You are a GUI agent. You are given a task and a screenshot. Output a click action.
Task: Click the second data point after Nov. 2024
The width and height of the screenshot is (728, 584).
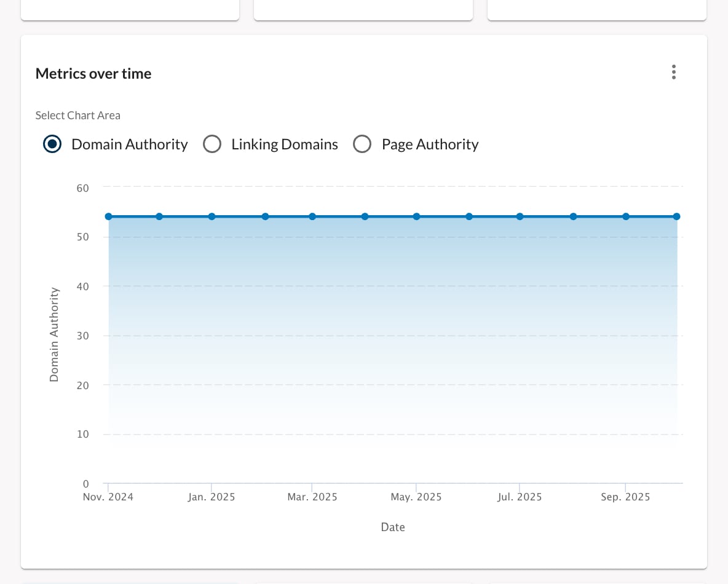[x=159, y=216]
